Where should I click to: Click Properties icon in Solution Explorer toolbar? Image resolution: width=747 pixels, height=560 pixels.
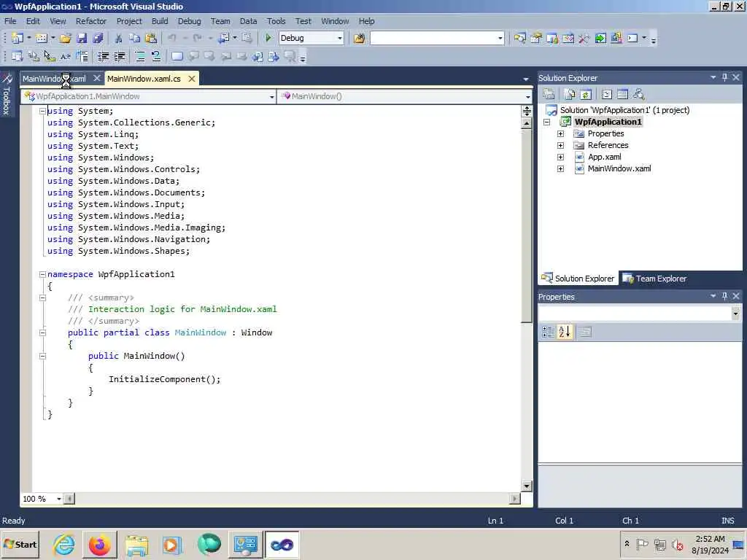coord(549,94)
